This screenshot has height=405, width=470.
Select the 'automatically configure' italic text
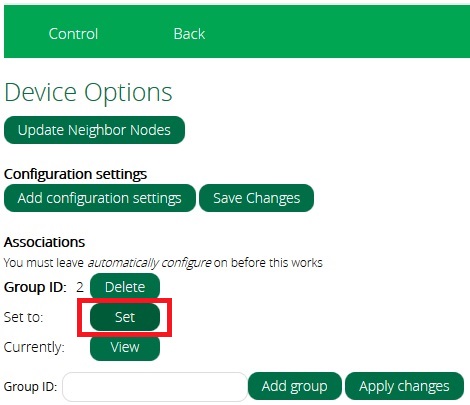click(x=149, y=263)
